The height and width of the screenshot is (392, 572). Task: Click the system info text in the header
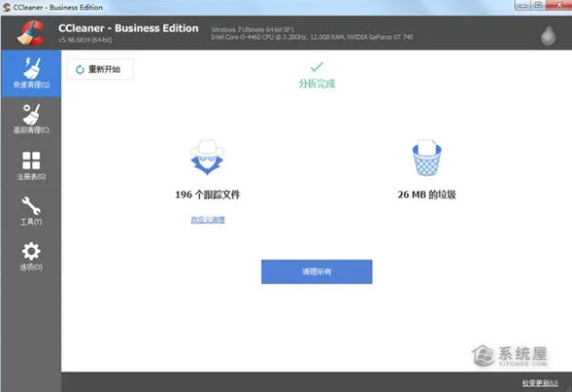312,33
